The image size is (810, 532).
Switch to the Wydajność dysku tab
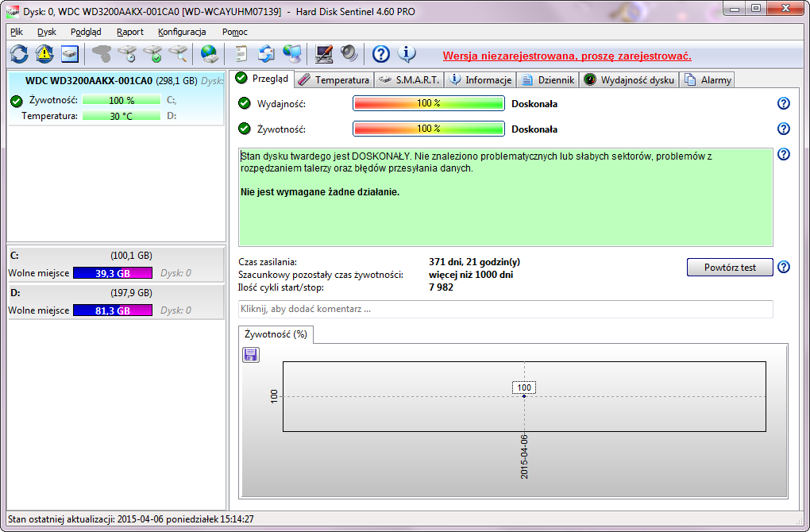[x=629, y=80]
